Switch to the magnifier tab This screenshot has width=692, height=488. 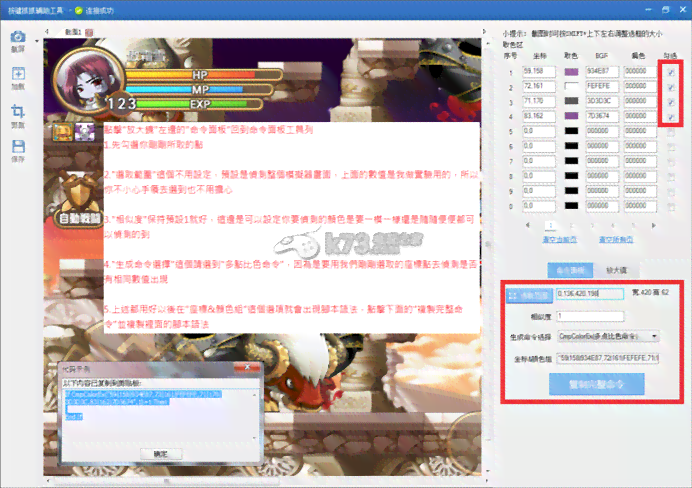[x=616, y=270]
